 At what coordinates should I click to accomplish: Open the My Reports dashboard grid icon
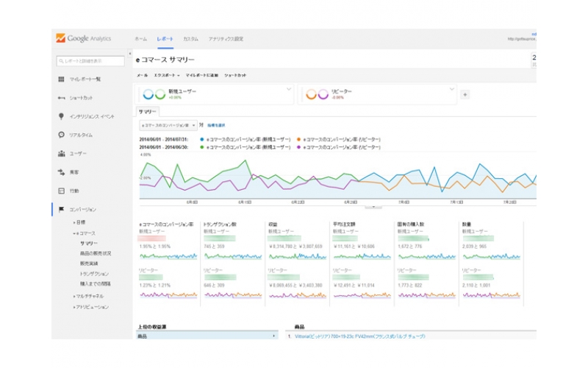coord(61,79)
